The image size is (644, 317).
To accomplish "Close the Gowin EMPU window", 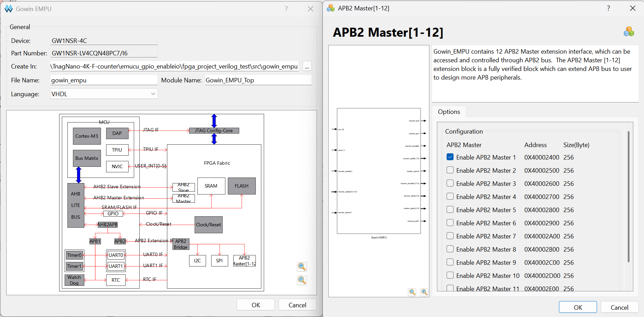I will pyautogui.click(x=310, y=9).
